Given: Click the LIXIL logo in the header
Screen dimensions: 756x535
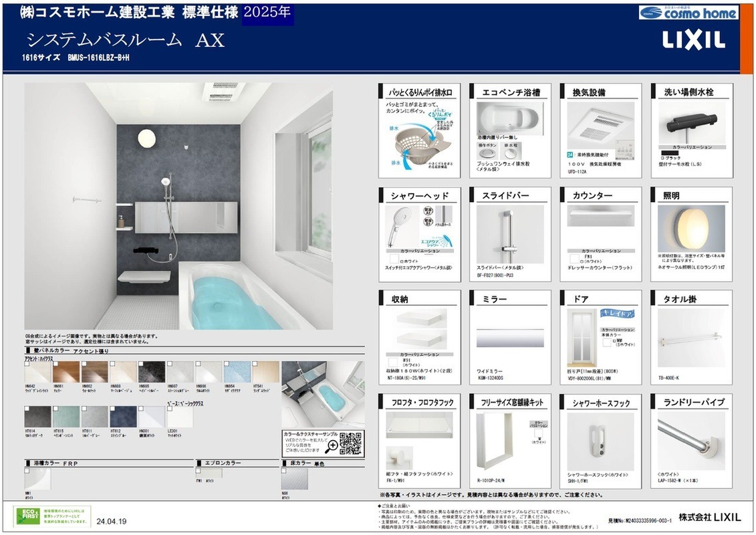Looking at the screenshot, I should click(693, 40).
